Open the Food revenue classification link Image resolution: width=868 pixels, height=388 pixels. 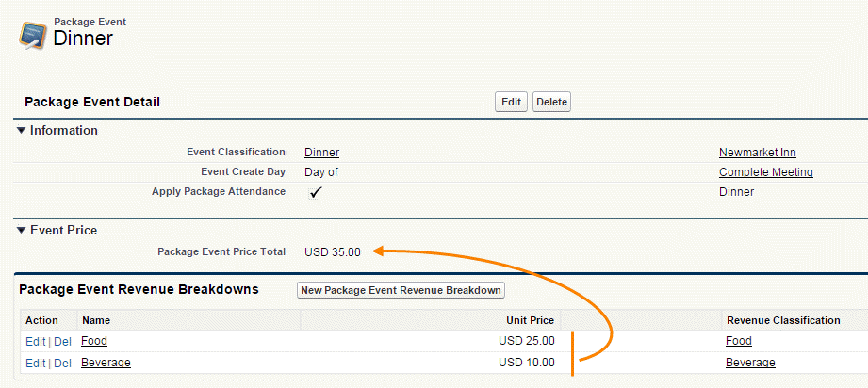[x=739, y=341]
